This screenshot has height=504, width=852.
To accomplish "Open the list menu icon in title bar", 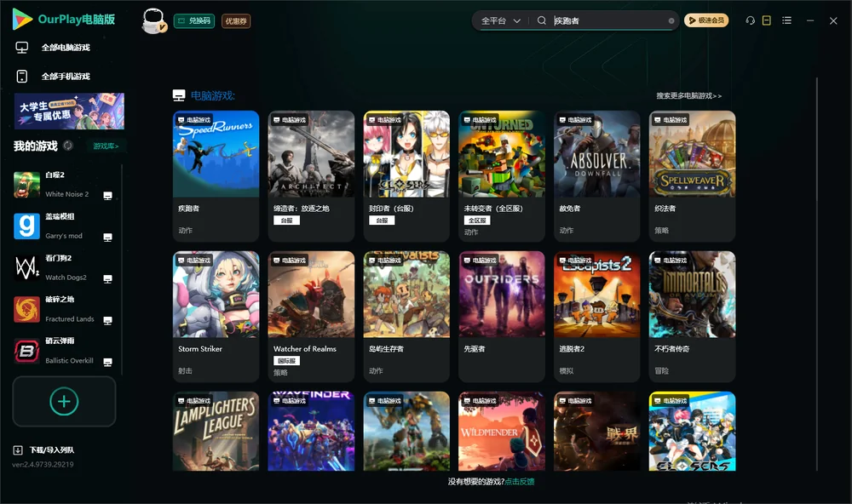I will point(786,20).
